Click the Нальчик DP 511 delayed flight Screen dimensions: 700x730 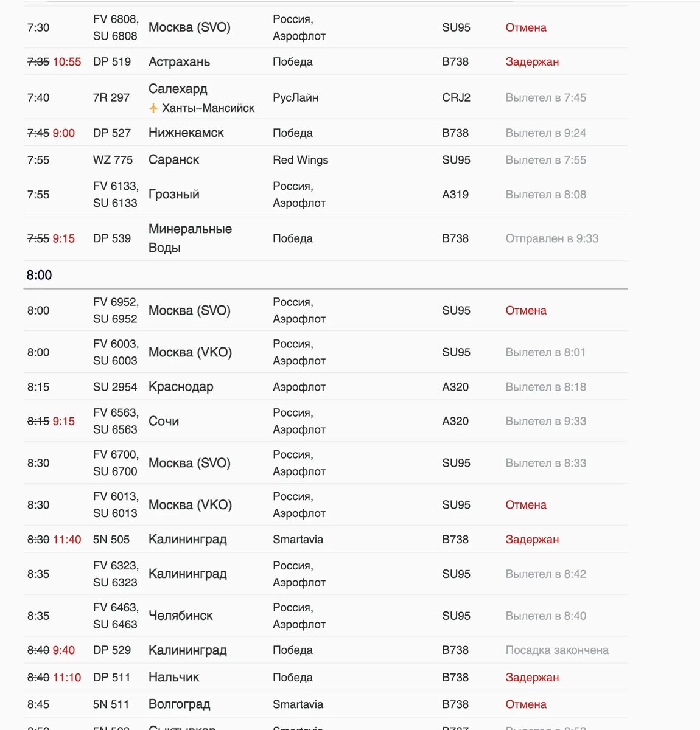tap(326, 678)
